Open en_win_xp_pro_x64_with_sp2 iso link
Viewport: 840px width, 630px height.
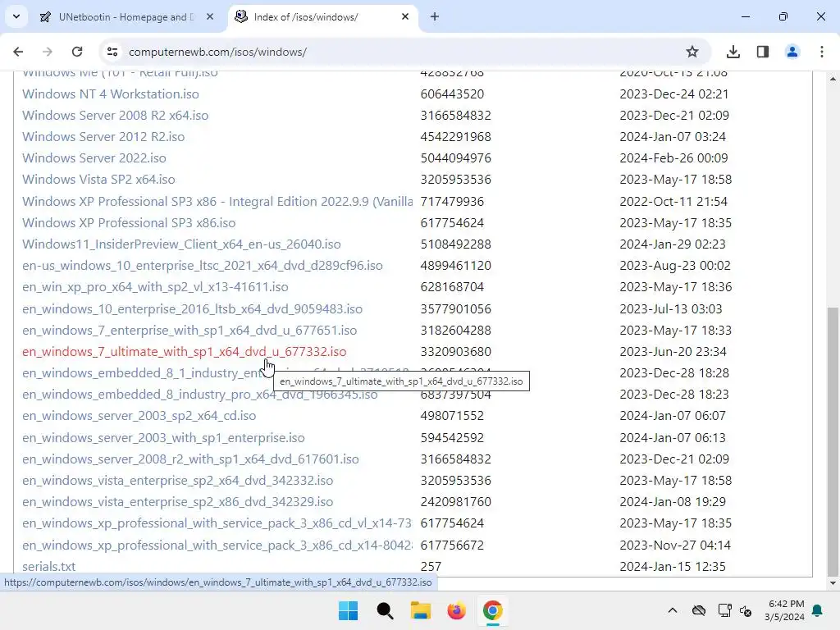click(x=155, y=287)
